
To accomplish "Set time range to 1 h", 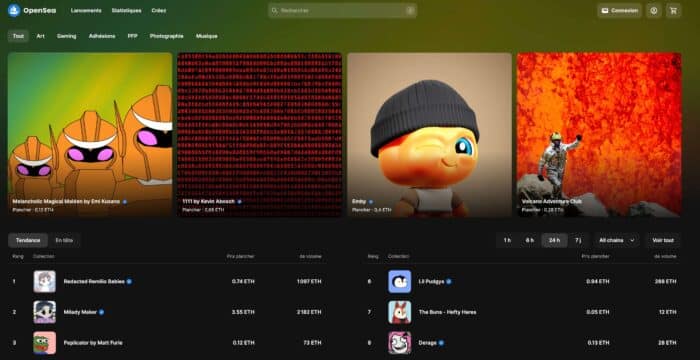I will (x=507, y=240).
